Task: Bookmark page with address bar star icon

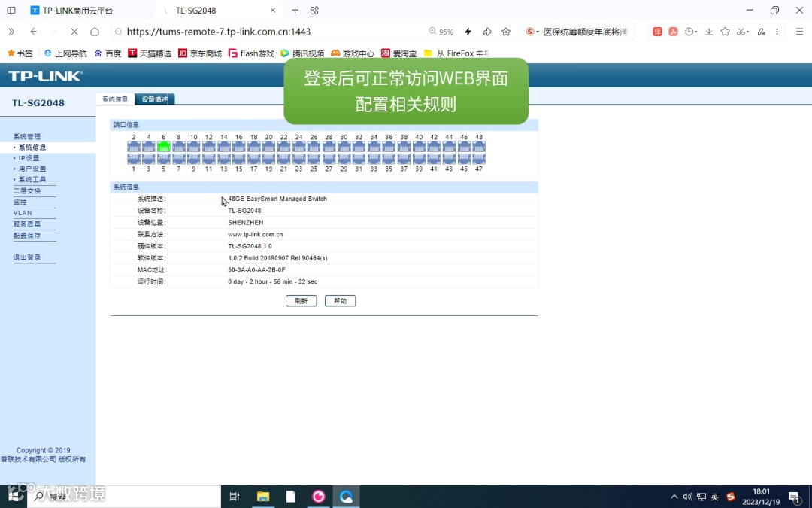Action: coord(506,32)
